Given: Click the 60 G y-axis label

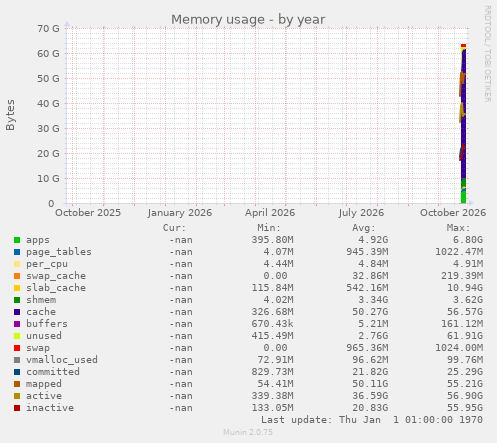Looking at the screenshot, I should 48,54.
